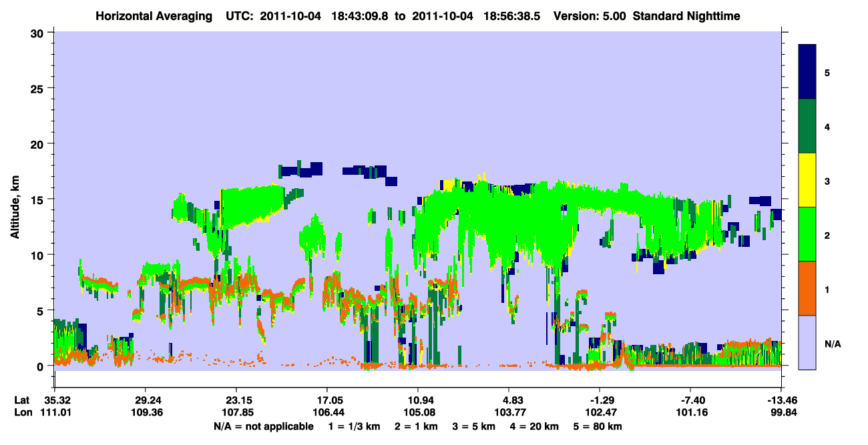This screenshot has width=868, height=445.
Task: Click the 15 altitude tick label
Action: (39, 199)
